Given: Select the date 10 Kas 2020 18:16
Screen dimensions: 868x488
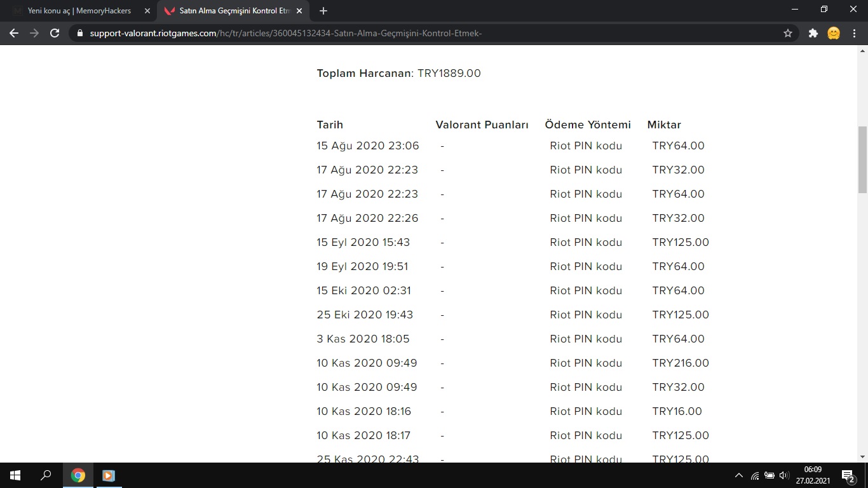Looking at the screenshot, I should 364,411.
